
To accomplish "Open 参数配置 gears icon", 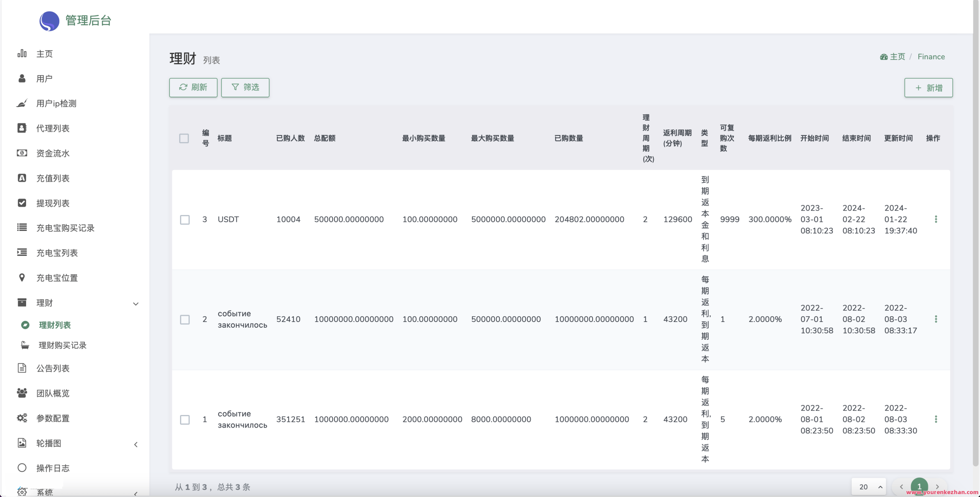I will pos(22,418).
